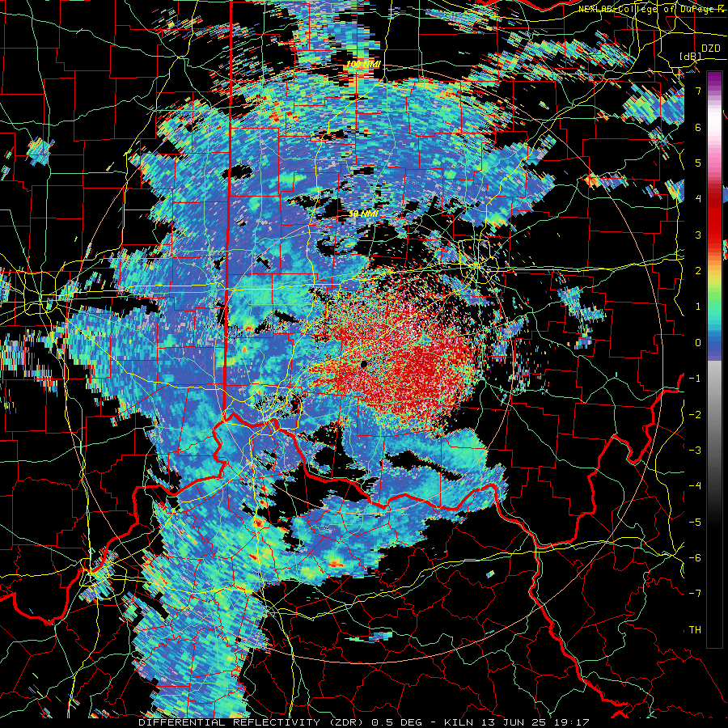
Task: Click the -6 value on color scale
Action: [x=695, y=558]
